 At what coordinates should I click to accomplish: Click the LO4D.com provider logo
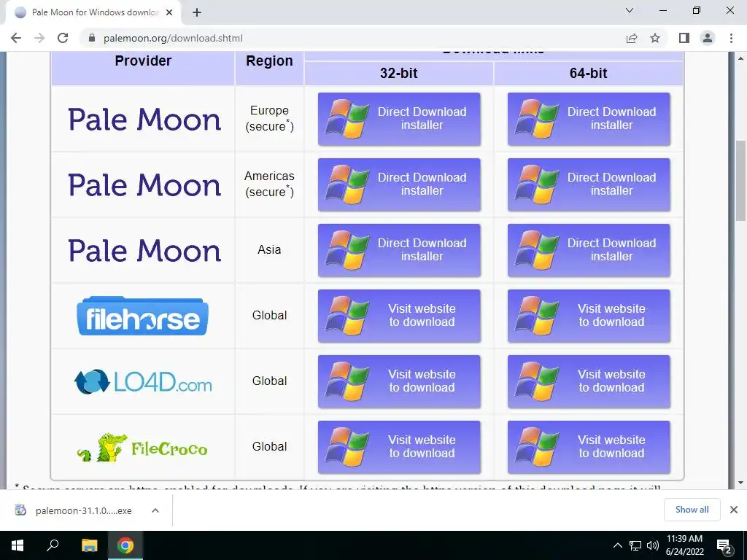tap(143, 382)
